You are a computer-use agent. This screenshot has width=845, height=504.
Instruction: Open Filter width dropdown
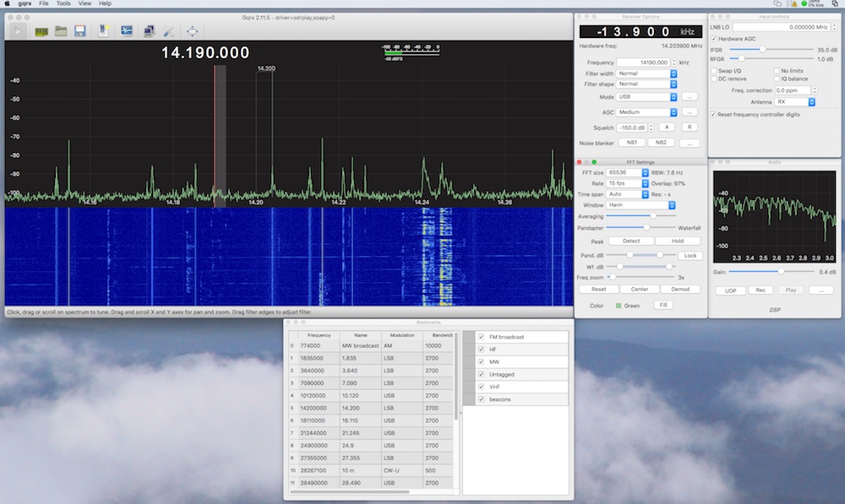pos(646,73)
